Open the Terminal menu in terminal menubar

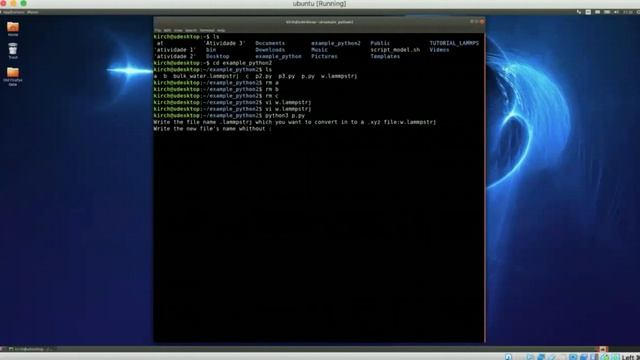coord(207,30)
